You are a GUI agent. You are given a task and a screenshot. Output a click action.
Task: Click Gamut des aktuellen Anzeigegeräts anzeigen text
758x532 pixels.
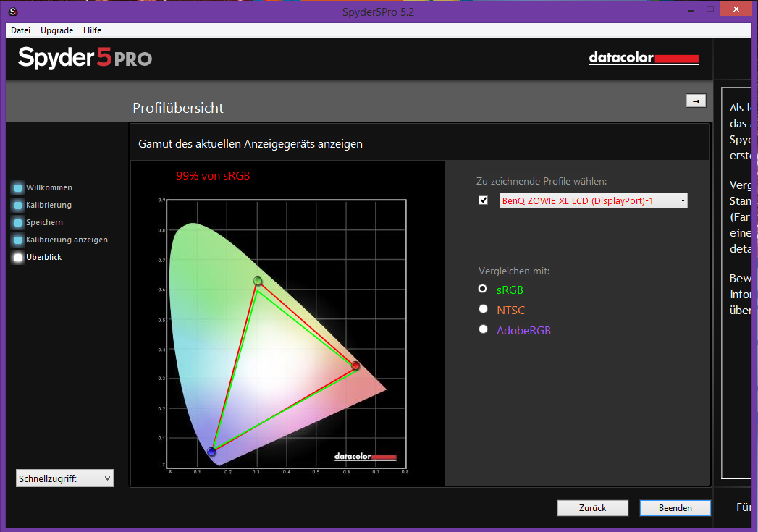(x=250, y=144)
